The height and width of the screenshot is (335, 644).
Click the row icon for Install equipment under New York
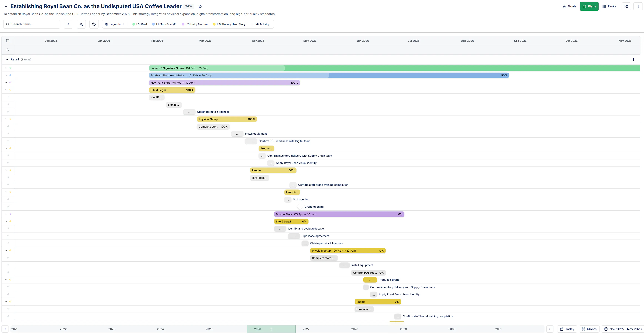pos(8,134)
